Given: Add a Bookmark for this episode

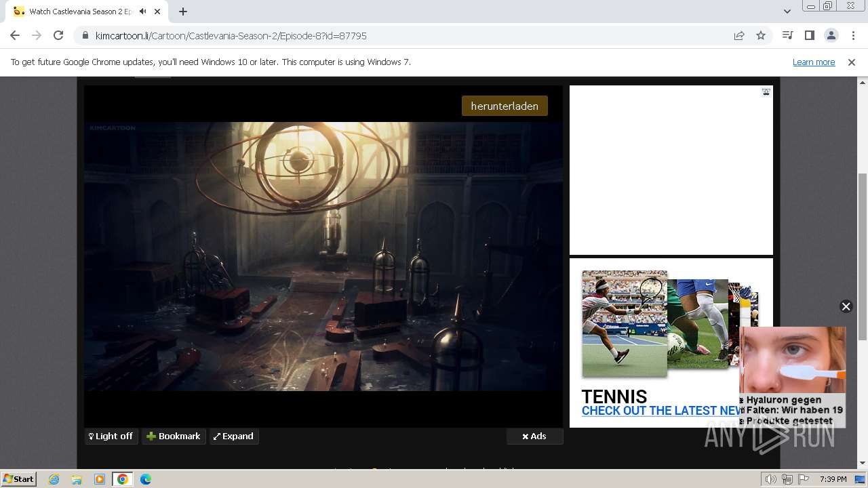Looking at the screenshot, I should click(x=174, y=436).
